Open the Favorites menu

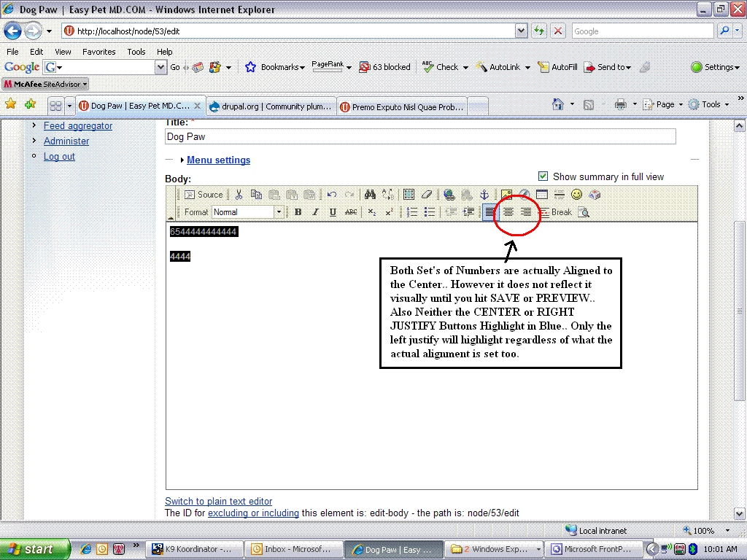pyautogui.click(x=98, y=52)
